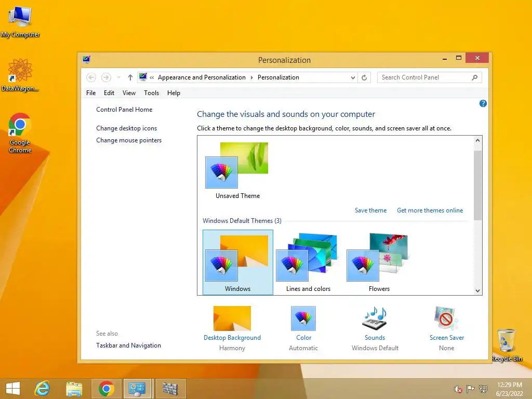Click the Desktop Background Harmony icon
532x399 pixels.
232,318
